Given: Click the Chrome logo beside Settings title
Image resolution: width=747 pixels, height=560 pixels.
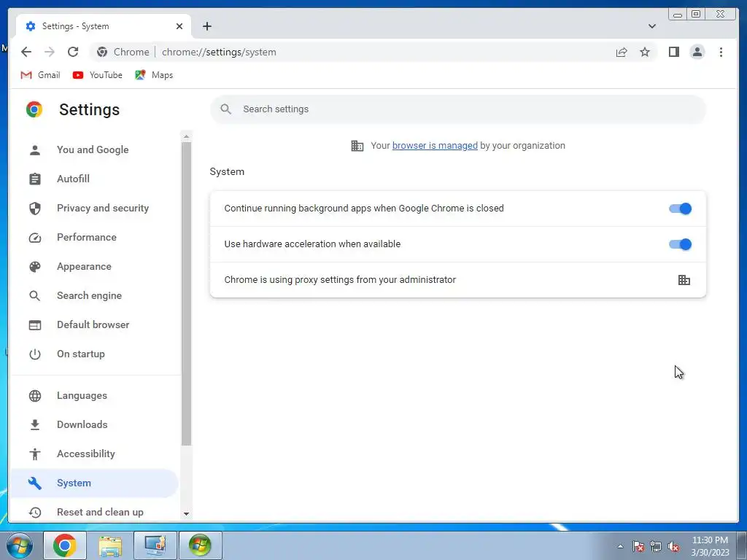Looking at the screenshot, I should pos(34,109).
